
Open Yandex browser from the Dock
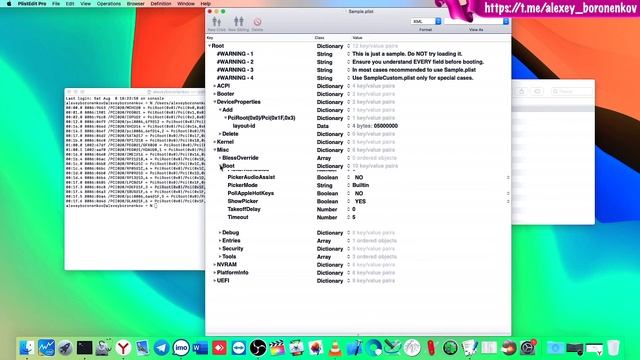(x=123, y=348)
